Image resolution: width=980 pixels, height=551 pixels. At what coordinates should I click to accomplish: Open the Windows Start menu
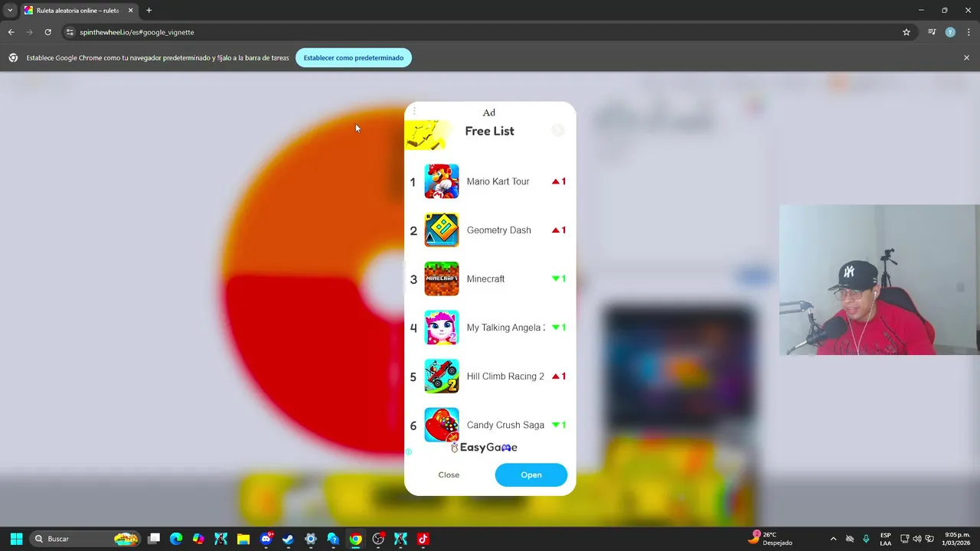click(x=16, y=539)
